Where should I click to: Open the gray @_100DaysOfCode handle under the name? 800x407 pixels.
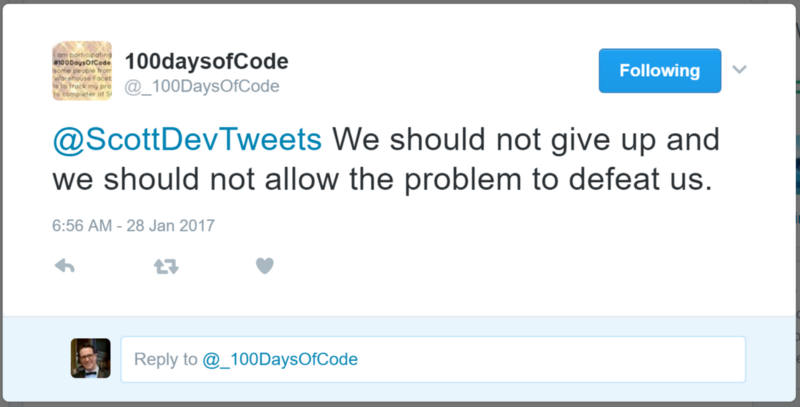(202, 86)
